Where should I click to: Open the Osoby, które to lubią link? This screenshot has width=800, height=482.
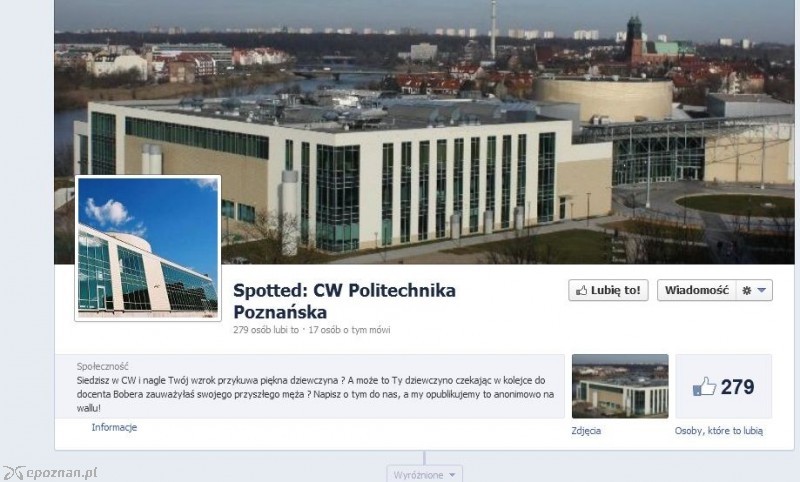pos(719,431)
